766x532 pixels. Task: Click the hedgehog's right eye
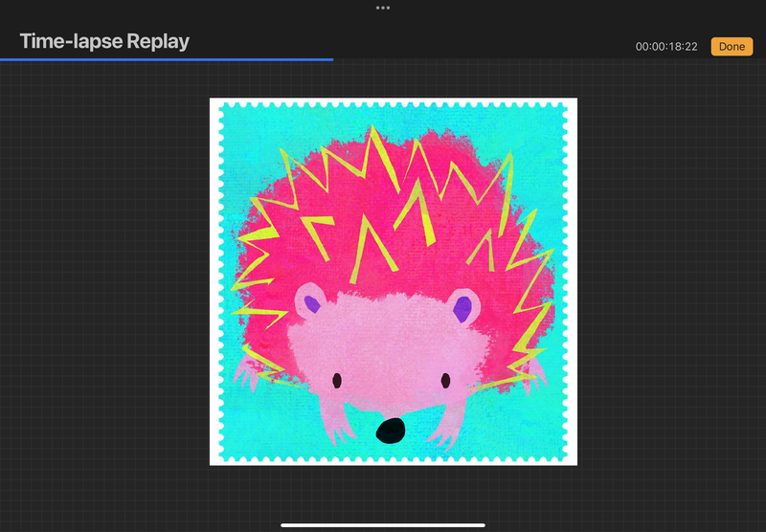click(445, 381)
